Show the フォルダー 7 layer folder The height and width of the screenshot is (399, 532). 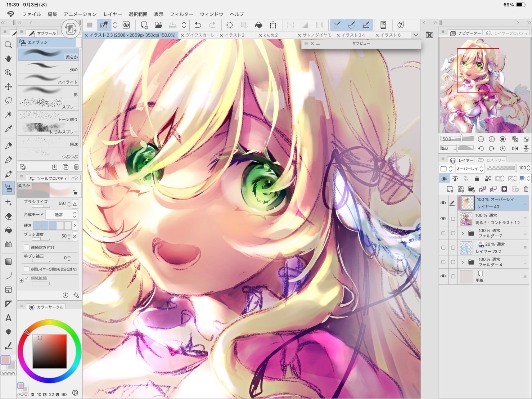click(x=443, y=233)
